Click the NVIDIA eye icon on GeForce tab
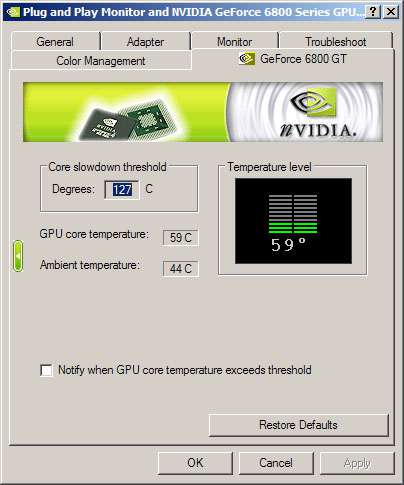 (247, 59)
